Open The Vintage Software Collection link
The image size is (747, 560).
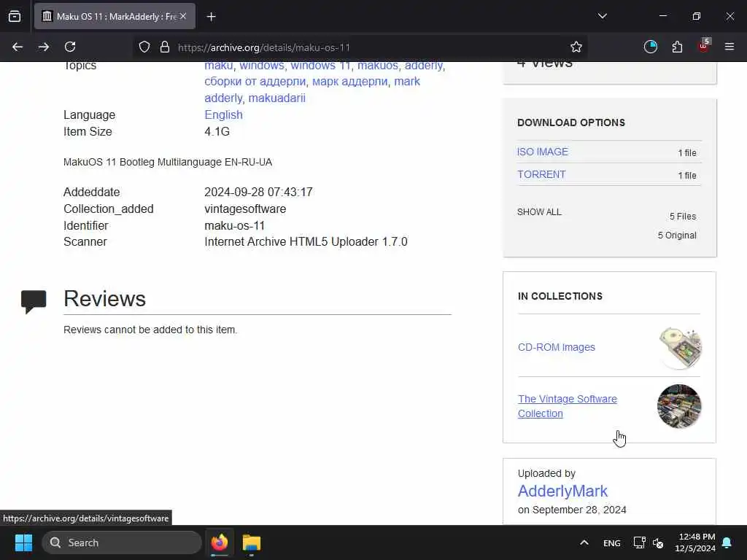pos(568,406)
